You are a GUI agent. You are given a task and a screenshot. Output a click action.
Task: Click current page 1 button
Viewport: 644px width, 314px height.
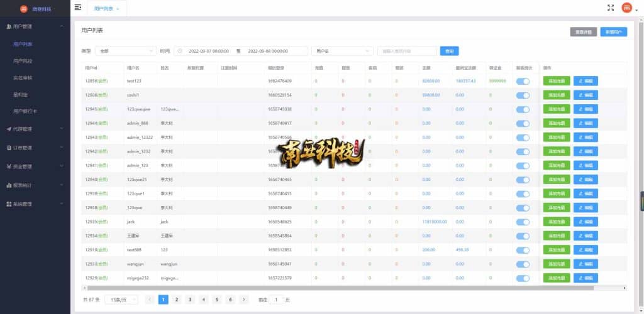[x=163, y=300]
